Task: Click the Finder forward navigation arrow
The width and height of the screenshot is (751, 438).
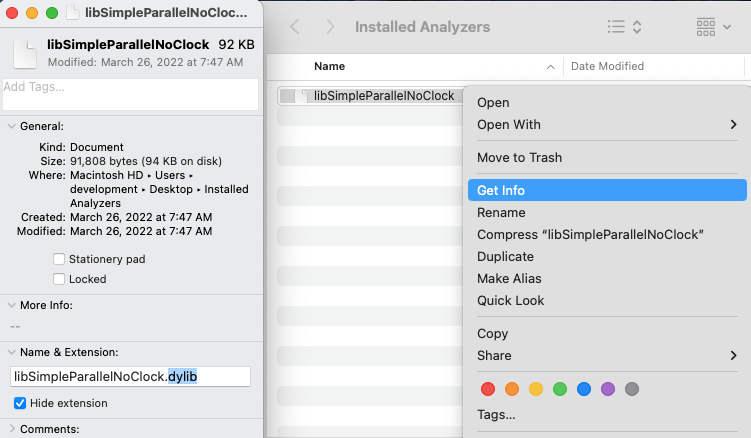Action: click(328, 27)
